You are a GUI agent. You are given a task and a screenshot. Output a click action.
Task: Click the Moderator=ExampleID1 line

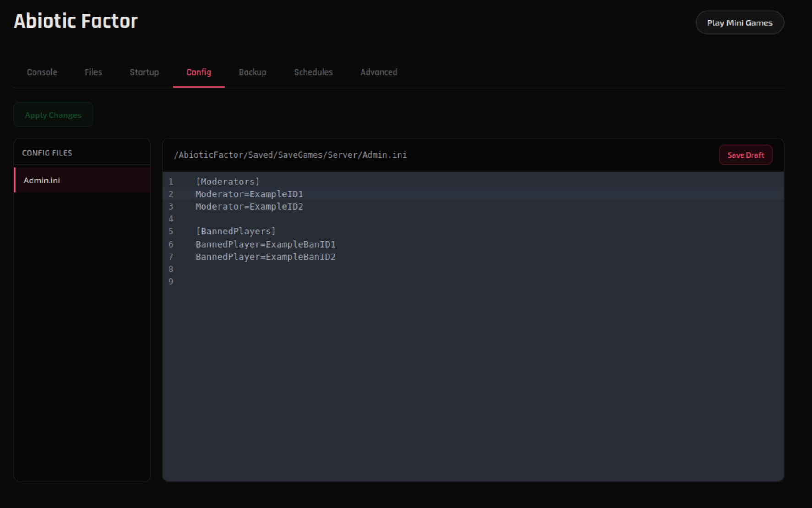[248, 194]
